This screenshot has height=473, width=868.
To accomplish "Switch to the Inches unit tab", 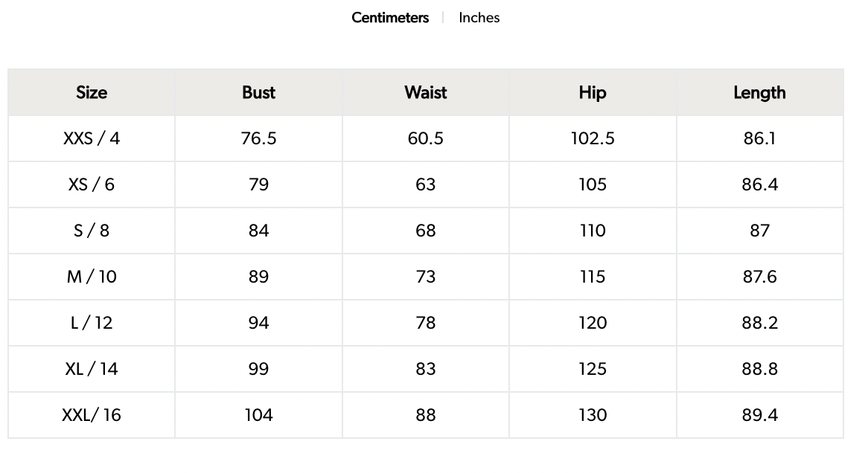I will 479,18.
